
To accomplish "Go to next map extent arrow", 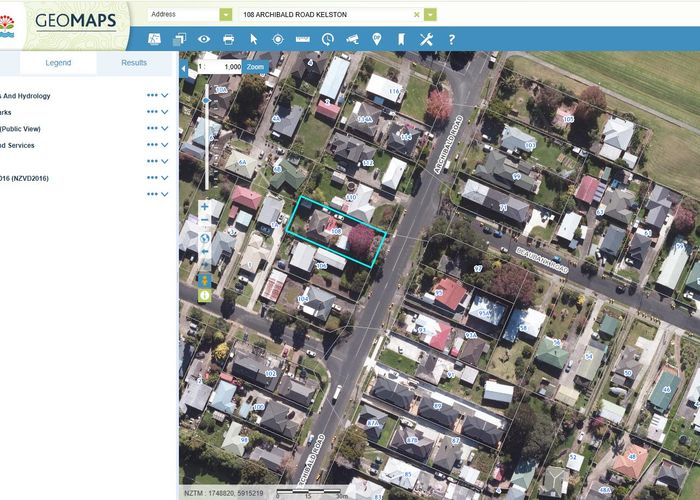I will [x=204, y=265].
